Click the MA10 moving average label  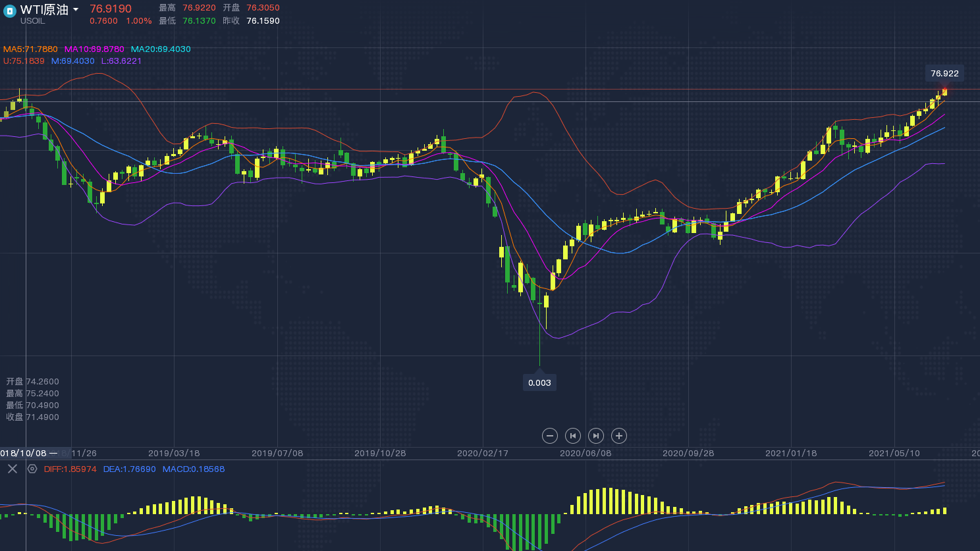click(x=94, y=49)
